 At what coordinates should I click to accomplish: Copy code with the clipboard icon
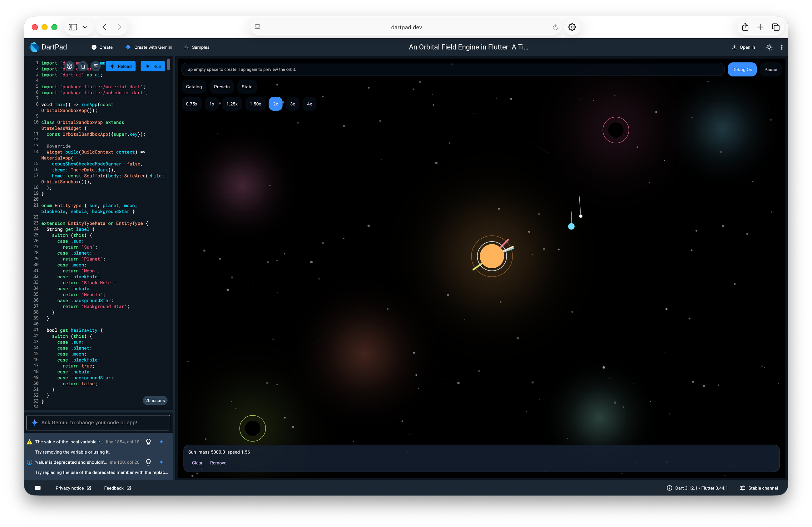82,66
